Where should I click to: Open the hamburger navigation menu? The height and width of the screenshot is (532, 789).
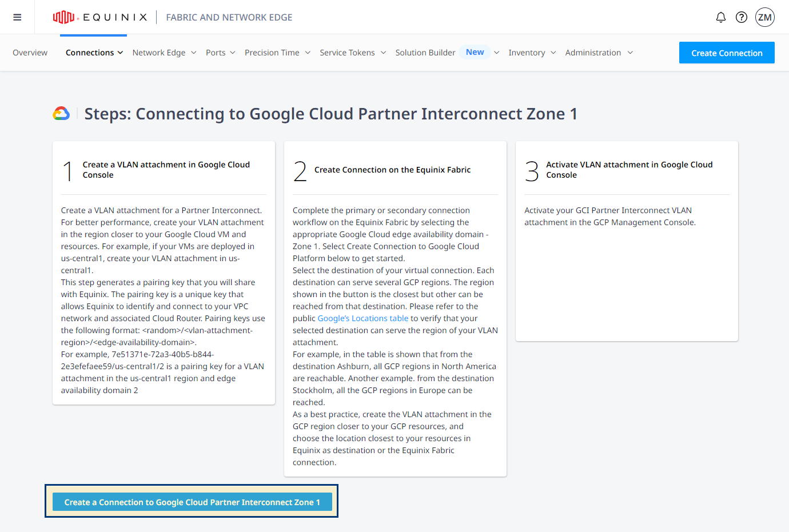click(x=17, y=17)
